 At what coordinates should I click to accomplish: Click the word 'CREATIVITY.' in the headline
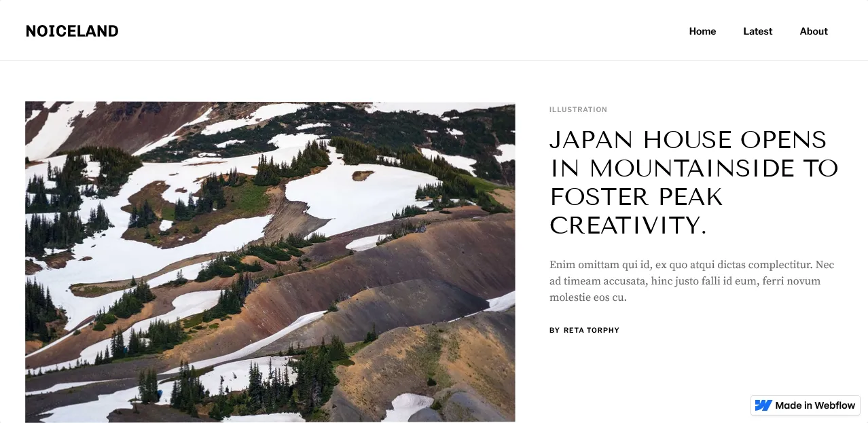[x=628, y=225]
